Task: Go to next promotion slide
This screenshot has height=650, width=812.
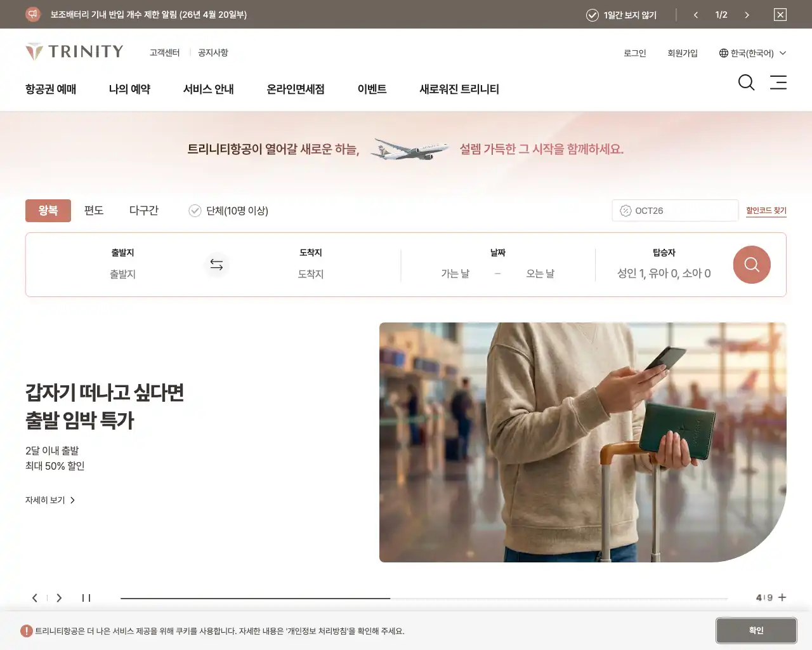Action: [x=59, y=598]
